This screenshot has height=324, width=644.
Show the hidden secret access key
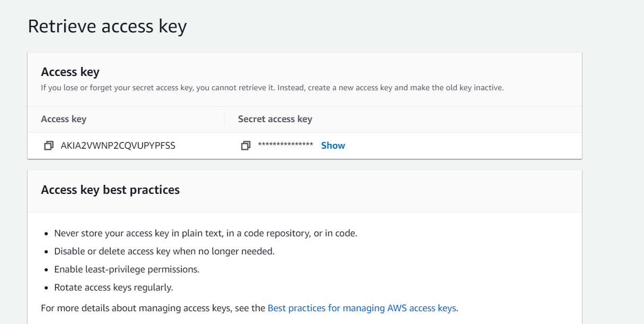click(x=333, y=146)
